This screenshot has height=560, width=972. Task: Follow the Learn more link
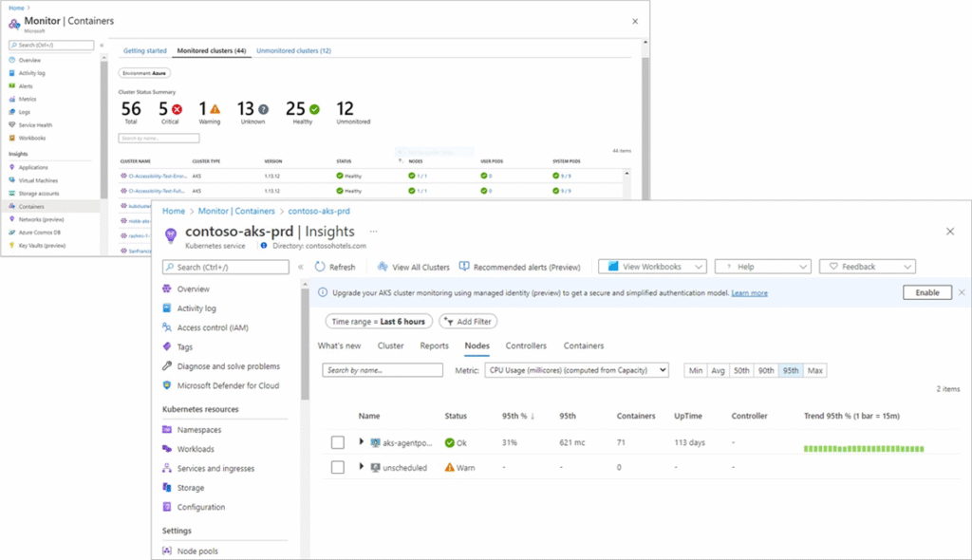[x=750, y=292]
